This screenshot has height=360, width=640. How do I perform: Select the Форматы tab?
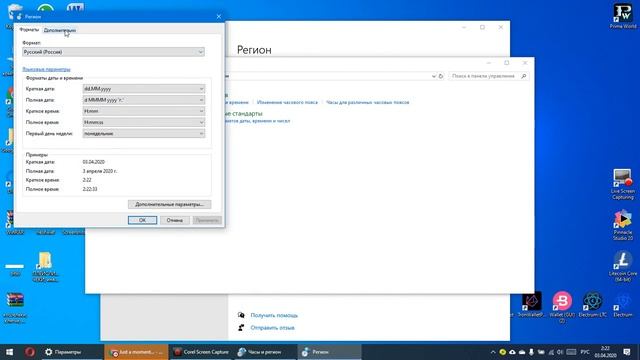coord(29,30)
